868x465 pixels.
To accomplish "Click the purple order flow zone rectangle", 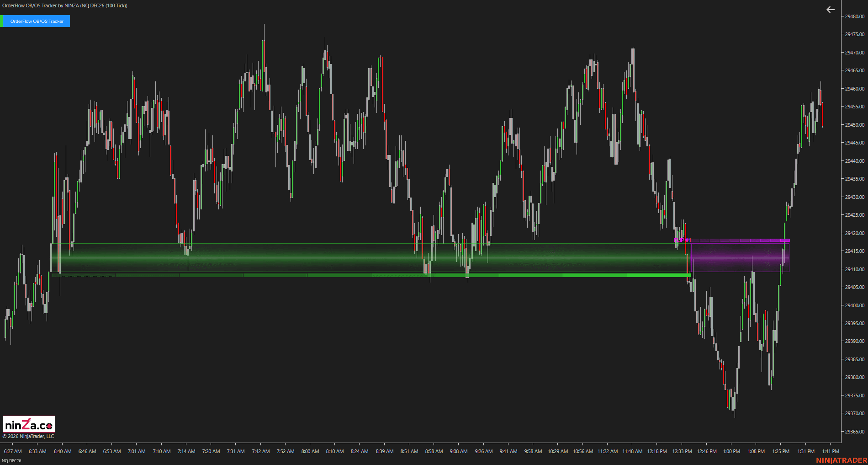I will tap(740, 258).
